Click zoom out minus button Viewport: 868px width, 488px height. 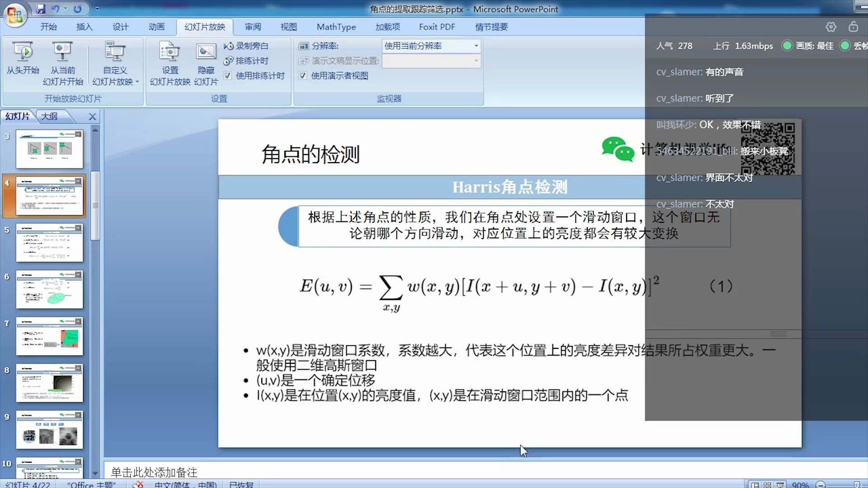(x=821, y=484)
